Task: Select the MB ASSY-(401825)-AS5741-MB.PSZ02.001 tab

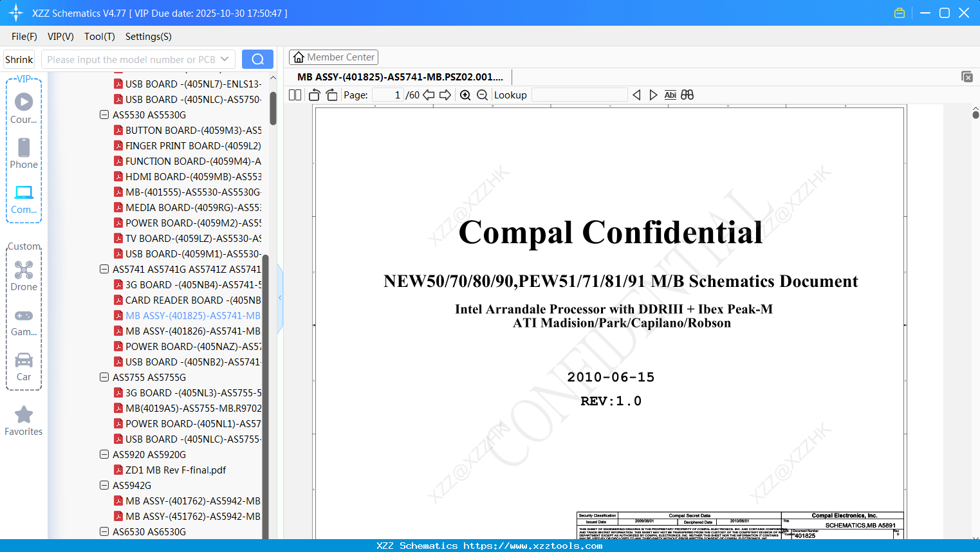Action: pos(400,77)
